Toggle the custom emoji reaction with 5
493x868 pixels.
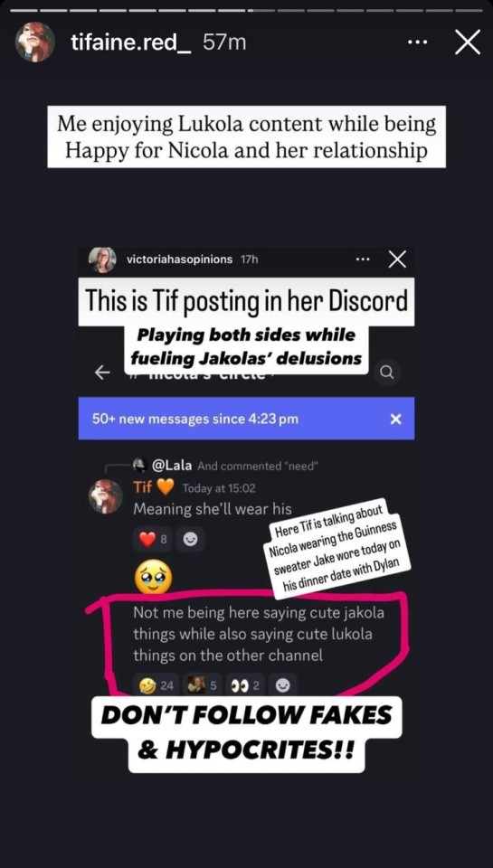click(x=203, y=686)
